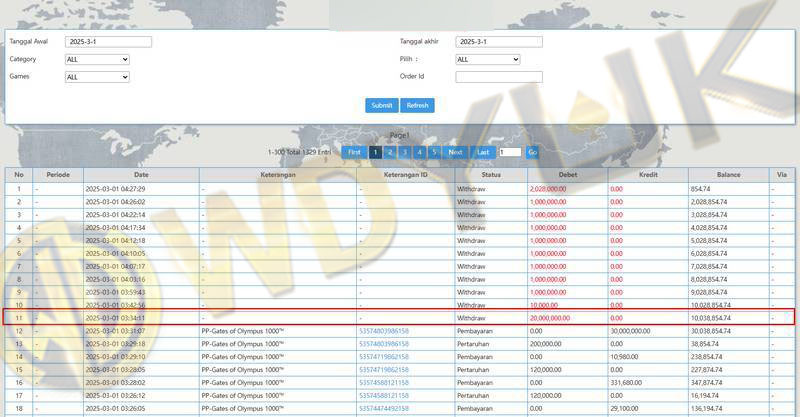Screen dimensions: 800x417
Task: Click kredit value 30,000,000.00
Action: (631, 331)
